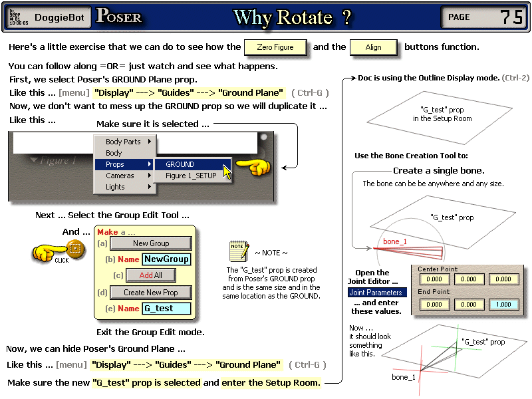Image resolution: width=532 pixels, height=399 pixels.
Task: Select the Group Edit Tool icon
Action: (75, 249)
